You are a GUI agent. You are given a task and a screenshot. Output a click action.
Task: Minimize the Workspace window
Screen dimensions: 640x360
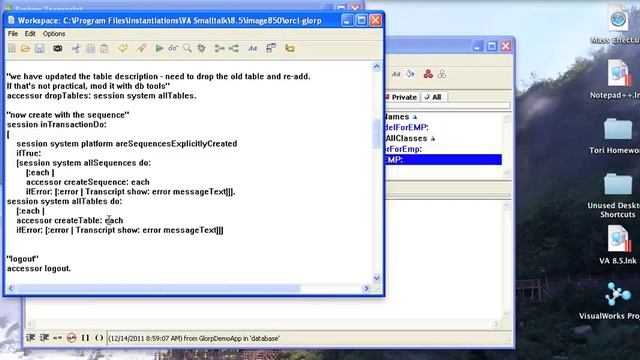tap(347, 20)
